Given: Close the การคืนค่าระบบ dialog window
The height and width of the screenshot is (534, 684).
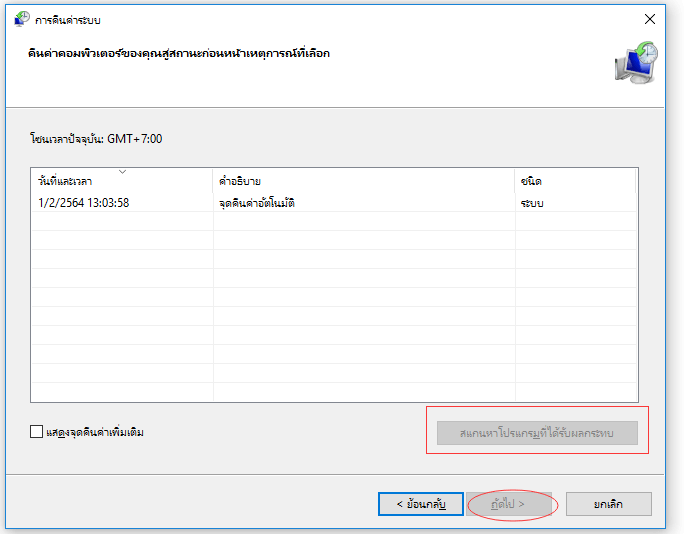Looking at the screenshot, I should pos(650,19).
